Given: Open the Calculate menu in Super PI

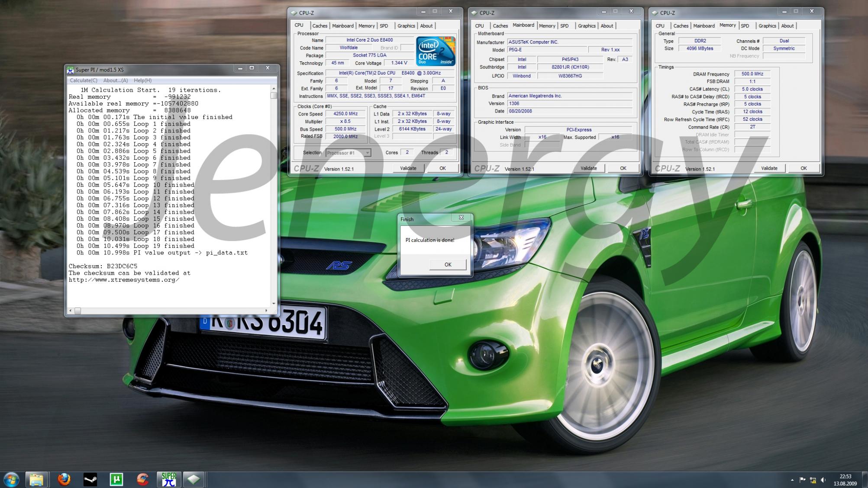Looking at the screenshot, I should click(84, 80).
